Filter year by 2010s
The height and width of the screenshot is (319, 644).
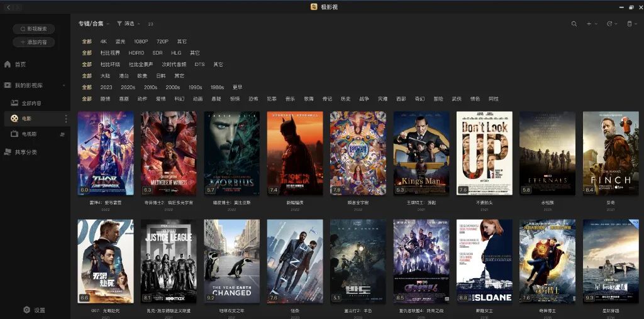click(151, 87)
